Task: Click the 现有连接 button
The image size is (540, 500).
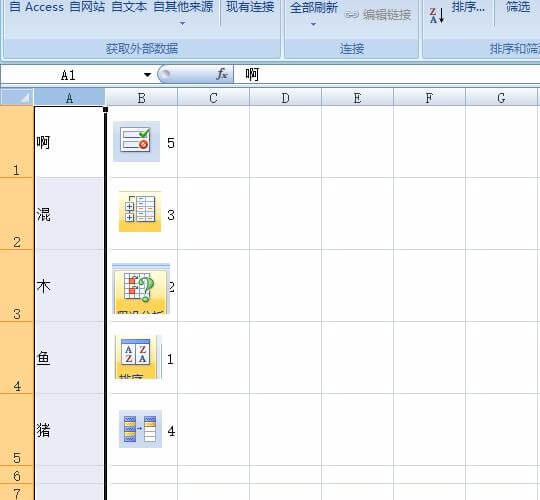Action: [x=250, y=7]
